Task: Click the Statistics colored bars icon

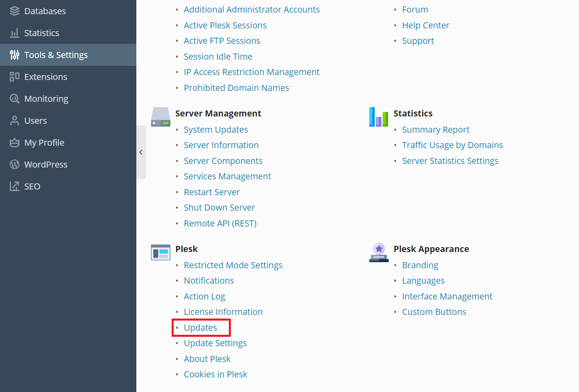Action: coord(379,117)
